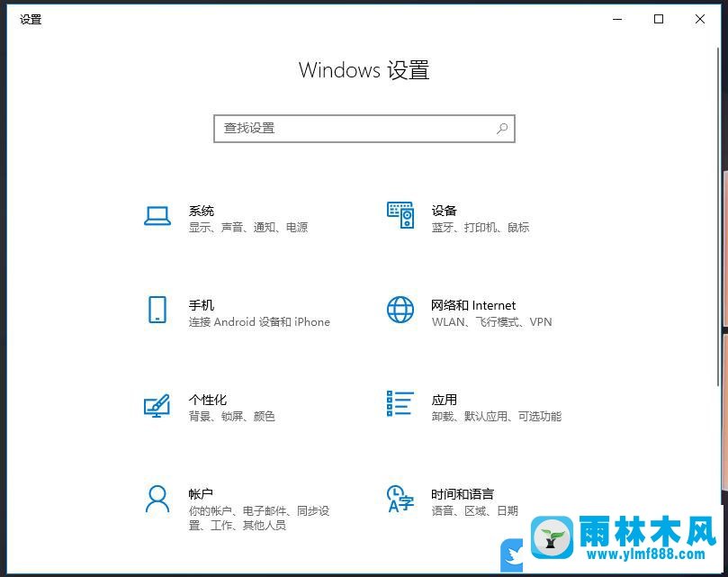Select the 设备 category title

pos(444,211)
